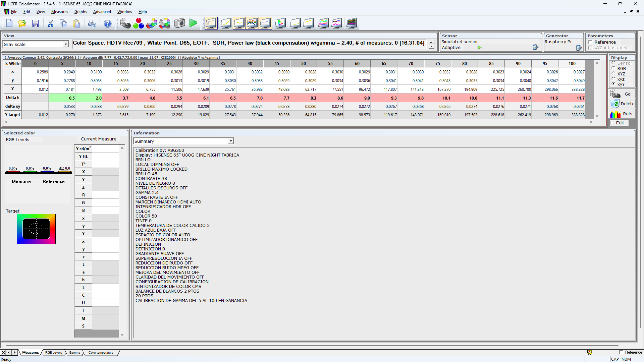Open the Gray scale view dropdown

[x=66, y=44]
